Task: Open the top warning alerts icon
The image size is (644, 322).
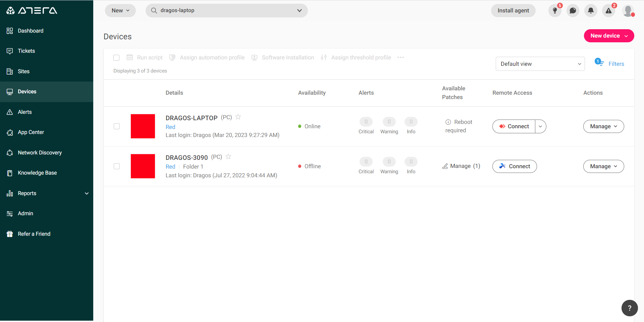Action: pos(608,10)
